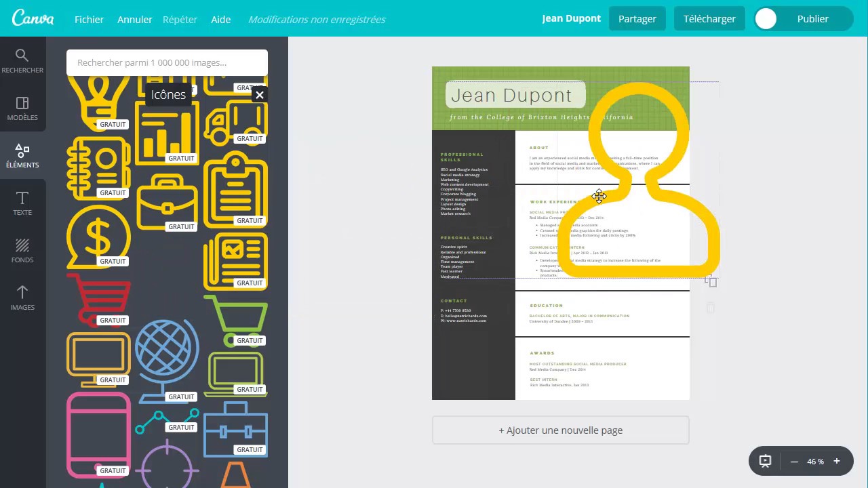Click the Jean Dupont design title

571,18
